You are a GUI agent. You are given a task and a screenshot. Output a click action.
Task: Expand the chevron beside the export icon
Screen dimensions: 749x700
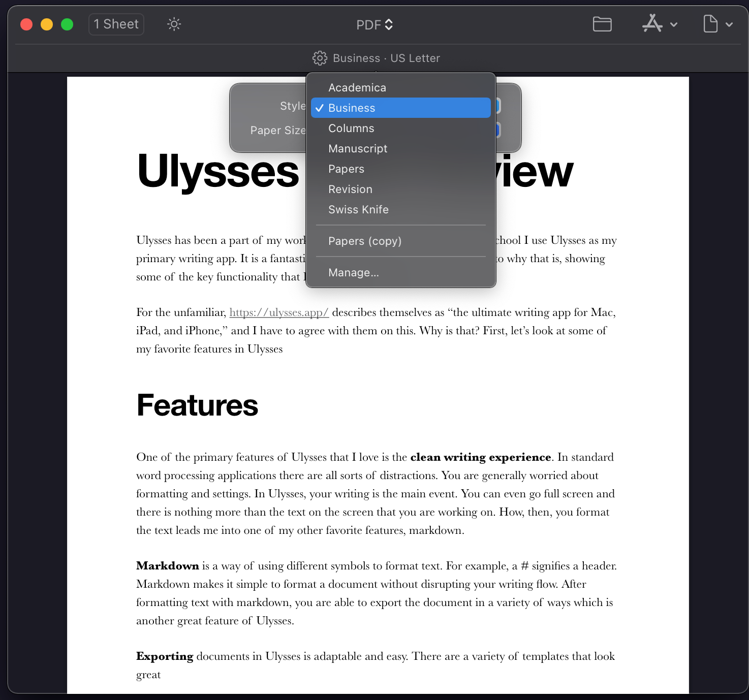730,24
